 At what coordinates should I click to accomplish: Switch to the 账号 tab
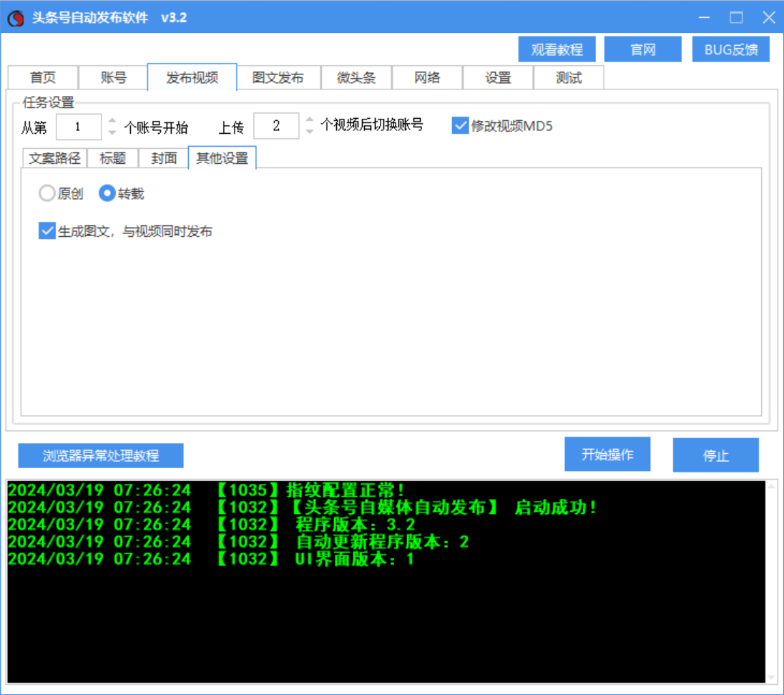pyautogui.click(x=114, y=77)
